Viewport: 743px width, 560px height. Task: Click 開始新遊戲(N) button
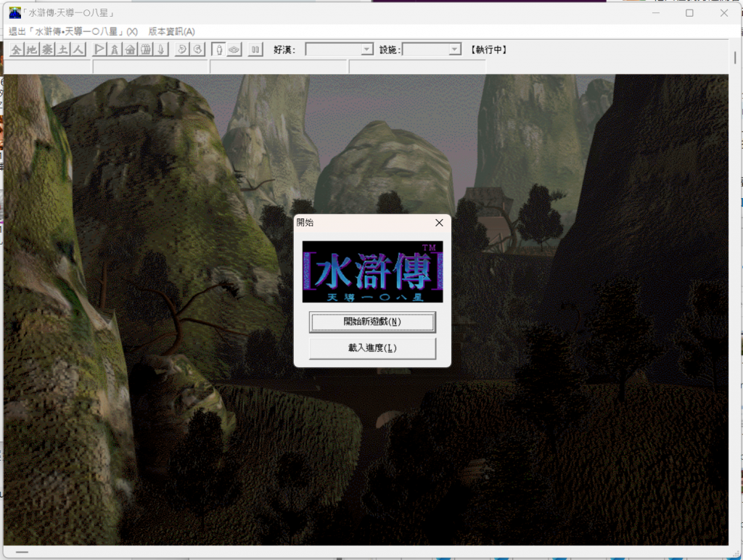[x=372, y=321]
